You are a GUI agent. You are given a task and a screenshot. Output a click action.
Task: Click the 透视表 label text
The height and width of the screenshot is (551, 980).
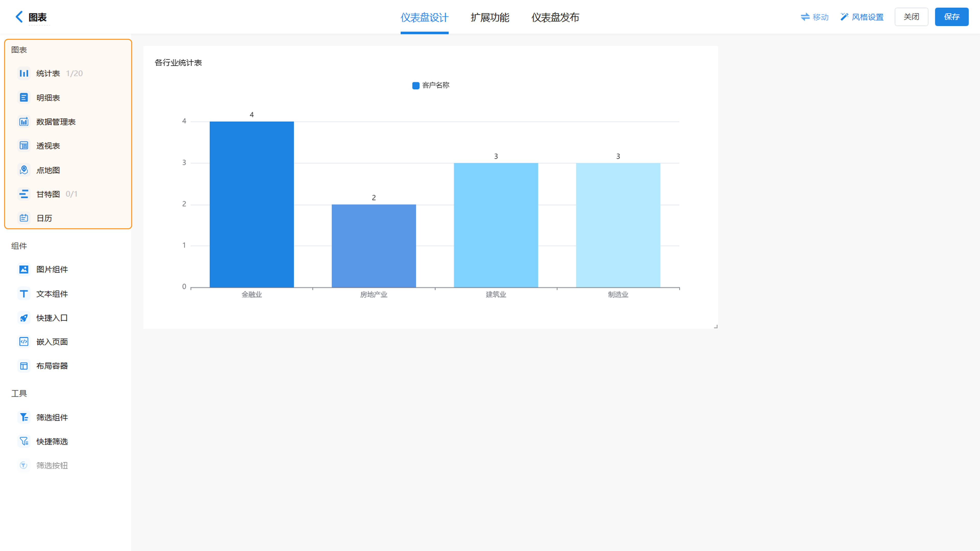(x=48, y=146)
